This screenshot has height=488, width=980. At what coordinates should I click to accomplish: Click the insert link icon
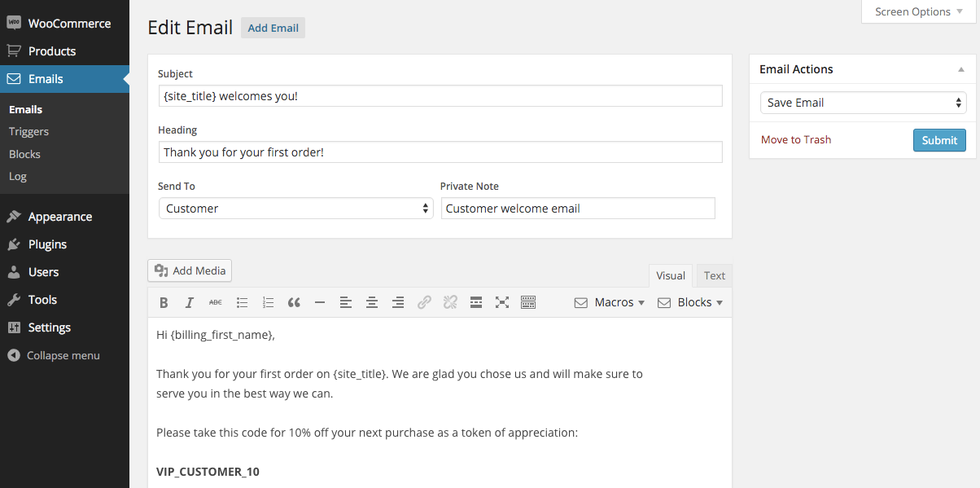(424, 303)
